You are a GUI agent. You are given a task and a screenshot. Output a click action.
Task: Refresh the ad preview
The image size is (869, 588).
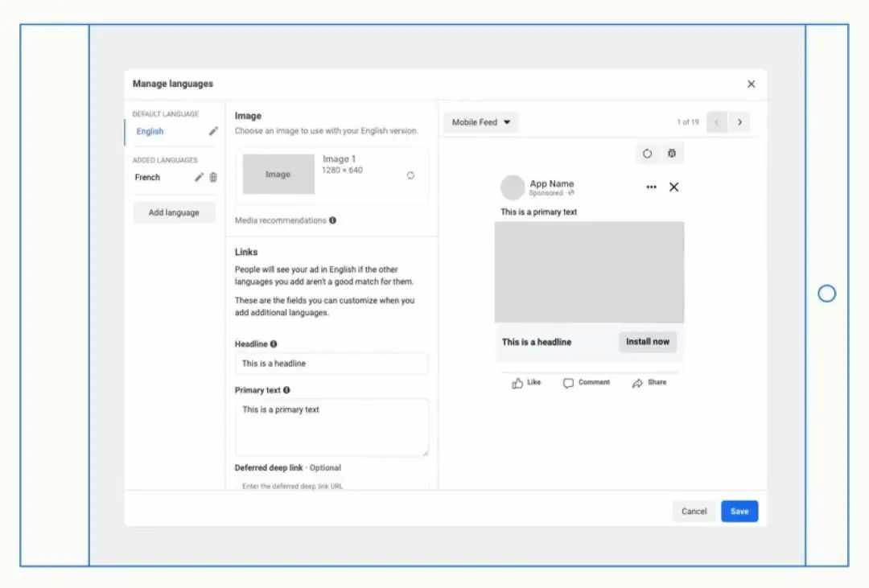pyautogui.click(x=647, y=154)
